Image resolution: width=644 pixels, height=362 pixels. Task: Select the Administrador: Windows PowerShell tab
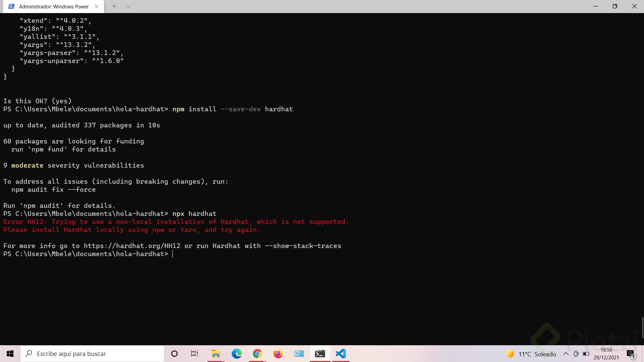point(54,6)
